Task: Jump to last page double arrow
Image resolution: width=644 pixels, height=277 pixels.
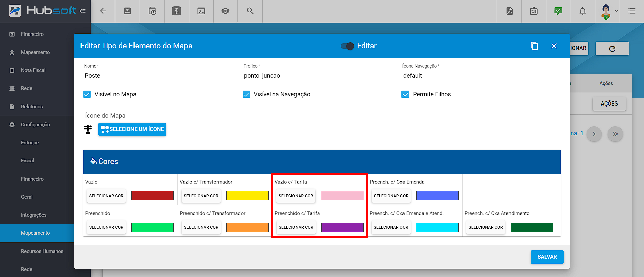Action: pyautogui.click(x=615, y=134)
